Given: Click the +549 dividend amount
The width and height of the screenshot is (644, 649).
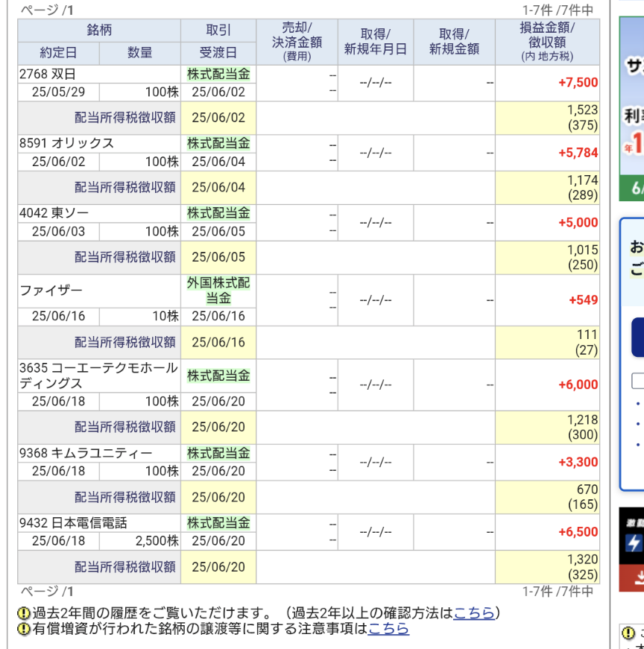Looking at the screenshot, I should [583, 300].
